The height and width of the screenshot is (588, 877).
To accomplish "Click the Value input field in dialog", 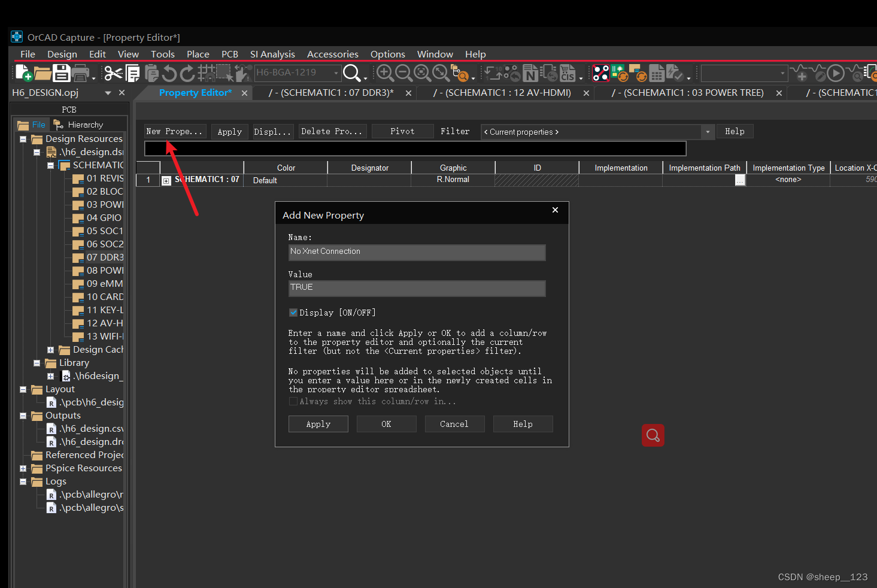I will coord(417,288).
